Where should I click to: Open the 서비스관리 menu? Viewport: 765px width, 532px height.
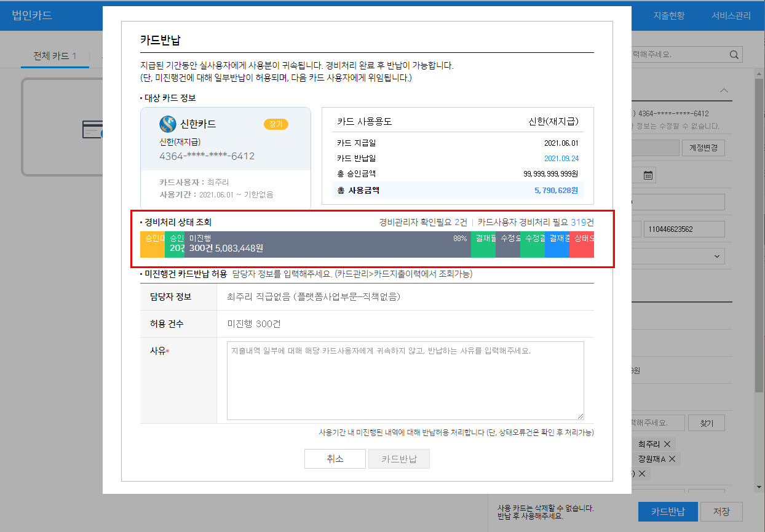pos(731,16)
